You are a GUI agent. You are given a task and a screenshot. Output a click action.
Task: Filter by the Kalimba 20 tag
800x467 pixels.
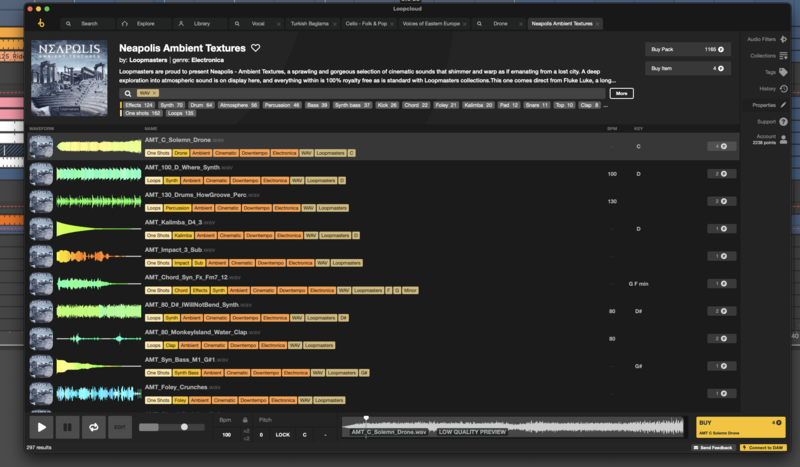478,105
